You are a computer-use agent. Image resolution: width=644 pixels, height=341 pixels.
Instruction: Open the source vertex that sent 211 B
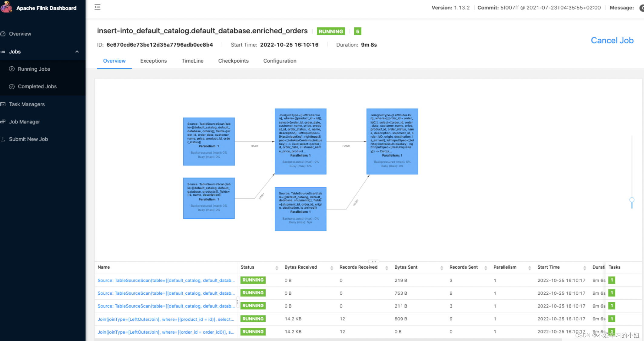(166, 306)
